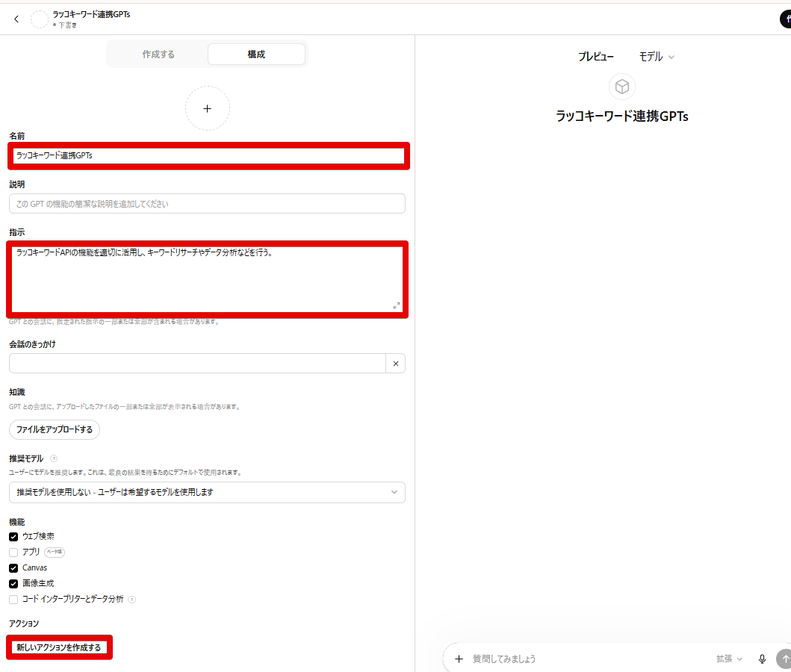Viewport: 791px width, 672px height.
Task: Select the プレビュー tab
Action: pos(596,57)
